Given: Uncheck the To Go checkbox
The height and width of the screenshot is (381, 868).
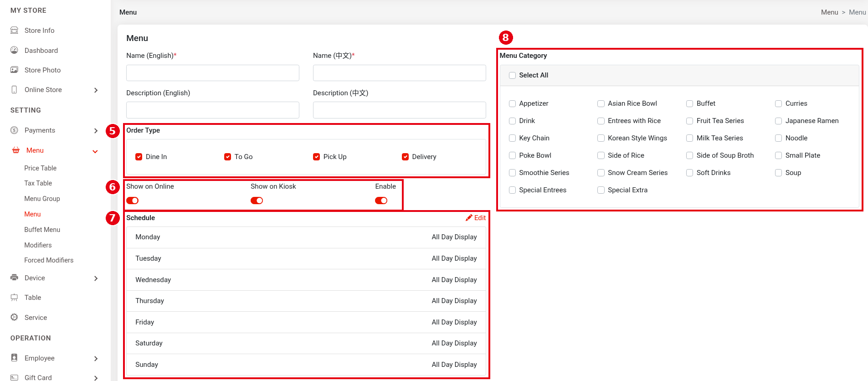Looking at the screenshot, I should click(228, 157).
